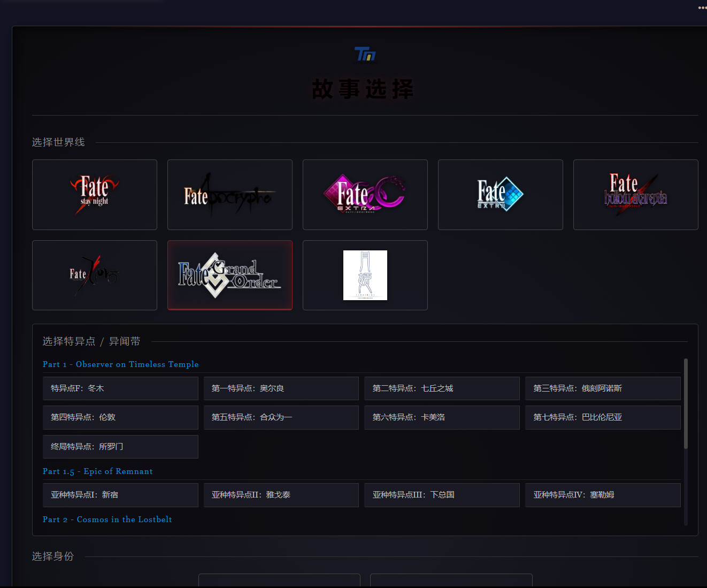Click the singularity list scrollbar thumb

tap(686, 403)
